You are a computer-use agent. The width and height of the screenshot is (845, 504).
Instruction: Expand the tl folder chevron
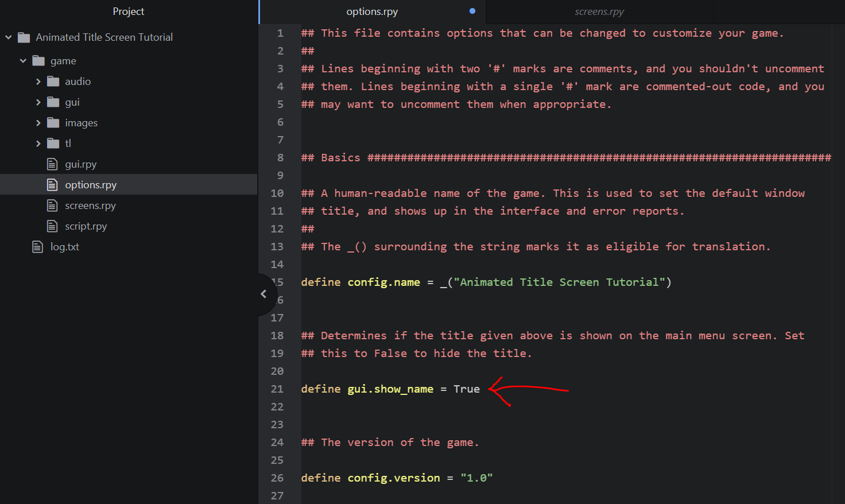38,144
